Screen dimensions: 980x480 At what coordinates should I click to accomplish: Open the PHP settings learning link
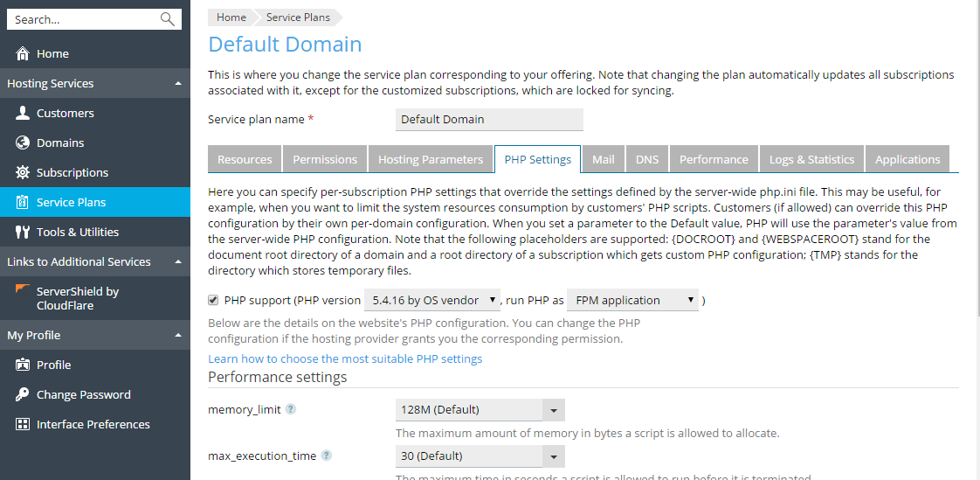pos(345,358)
